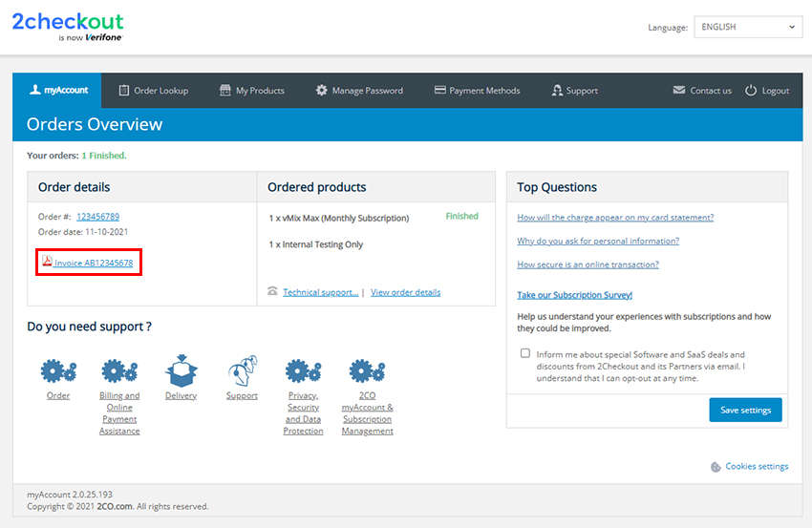Click the Support headset person icon
Viewport: 812px width, 528px height.
(242, 370)
